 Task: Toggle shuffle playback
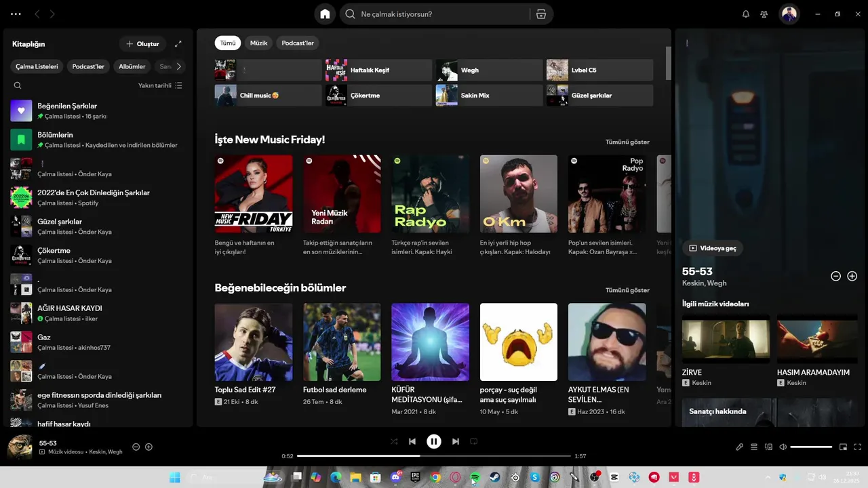[x=394, y=441]
